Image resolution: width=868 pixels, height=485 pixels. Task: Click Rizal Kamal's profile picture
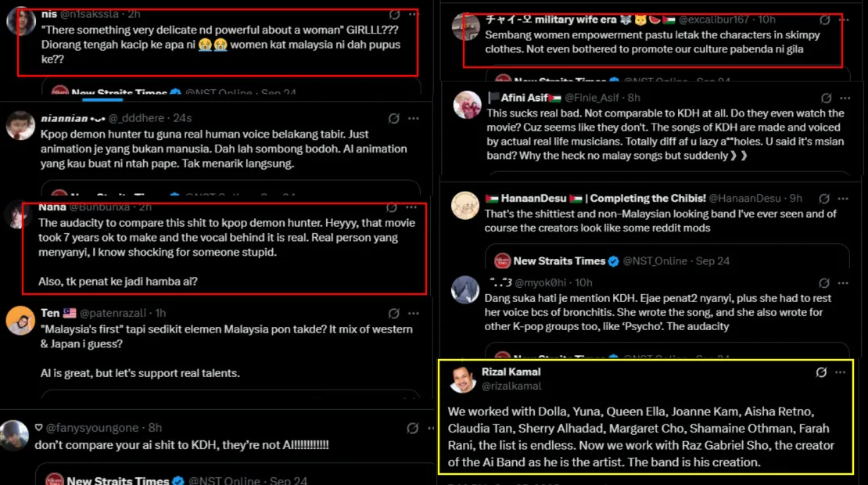point(464,379)
